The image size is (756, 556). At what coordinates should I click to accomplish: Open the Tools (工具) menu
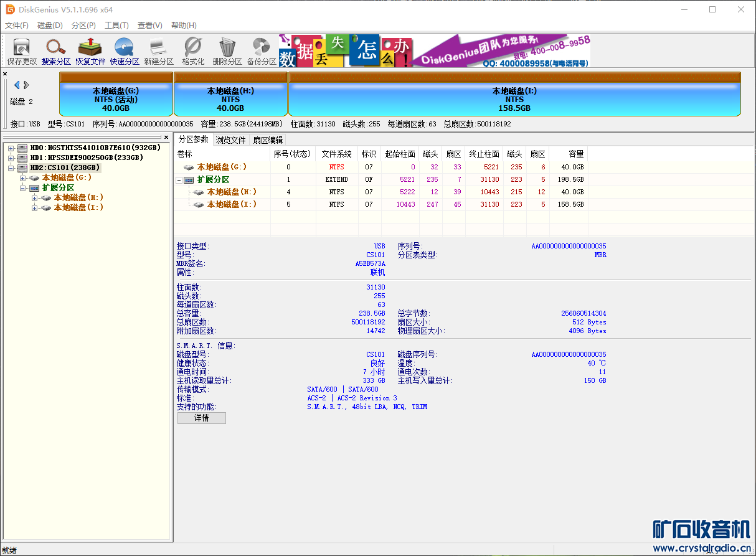coord(116,26)
